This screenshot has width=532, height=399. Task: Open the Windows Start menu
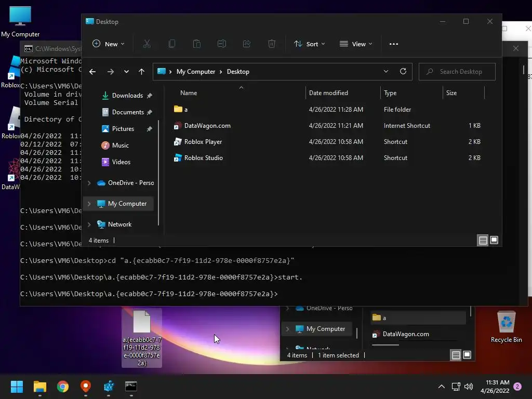coord(17,387)
